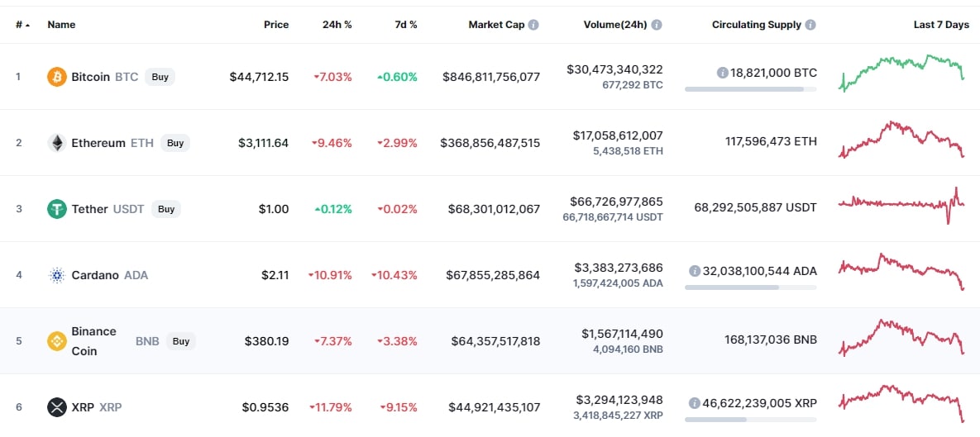This screenshot has width=980, height=437.
Task: Click Bitcoin volume $30,473,340,322
Action: point(615,70)
